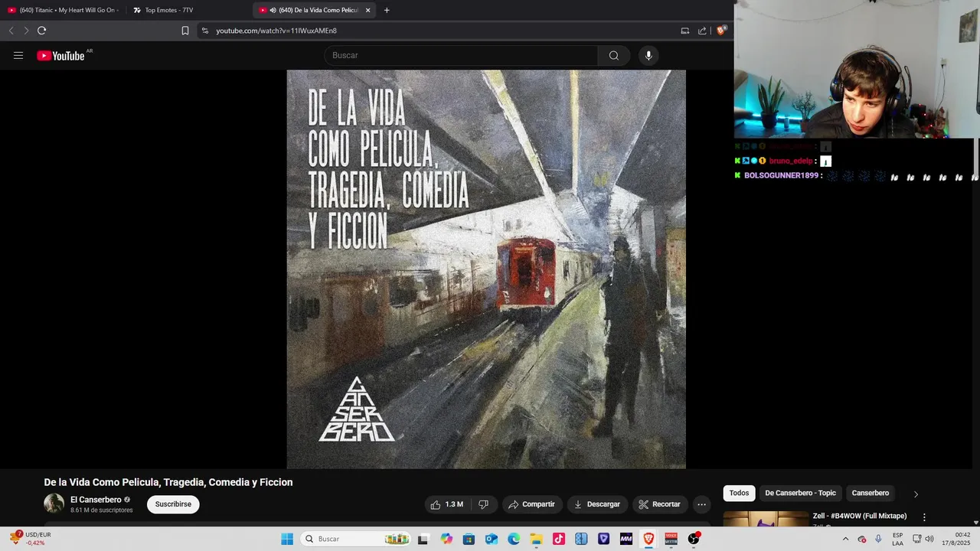
Task: Subscribe with the Suscribirse button
Action: (173, 504)
